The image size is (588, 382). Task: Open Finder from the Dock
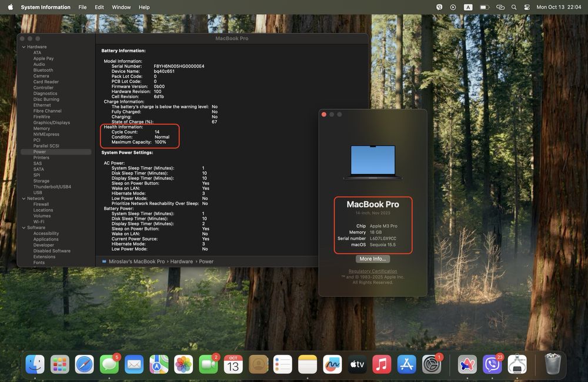click(x=35, y=364)
